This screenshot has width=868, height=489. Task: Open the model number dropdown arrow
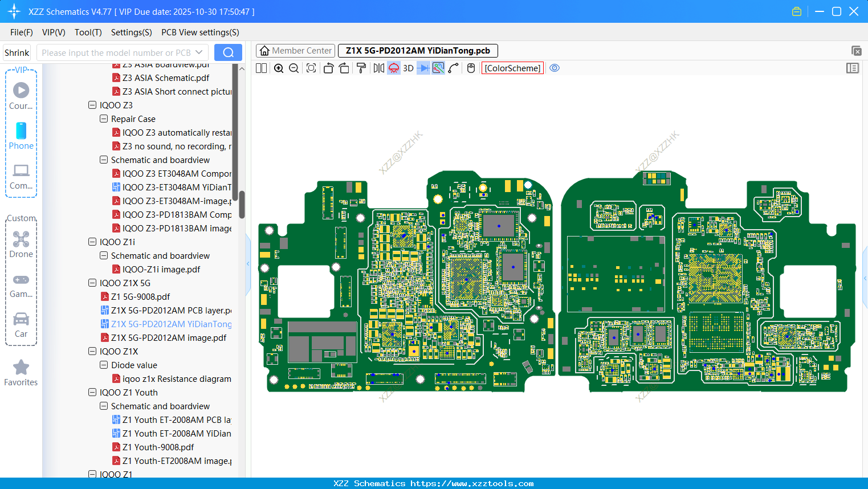[x=199, y=52]
